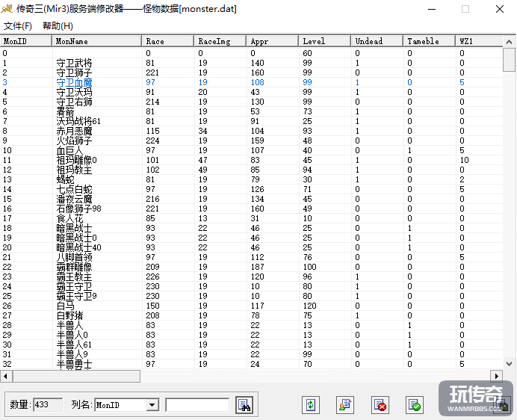Click RaceImg value 13 in 食人花 row

coord(202,218)
